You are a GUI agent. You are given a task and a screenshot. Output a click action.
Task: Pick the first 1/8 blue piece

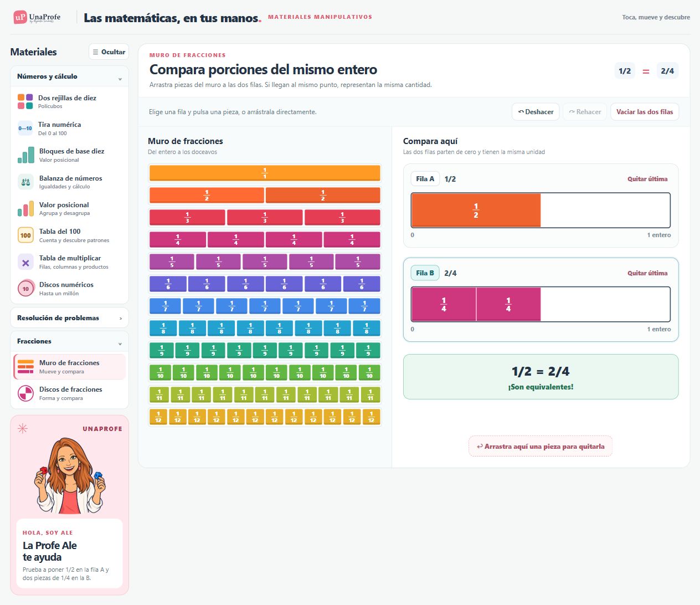click(163, 328)
